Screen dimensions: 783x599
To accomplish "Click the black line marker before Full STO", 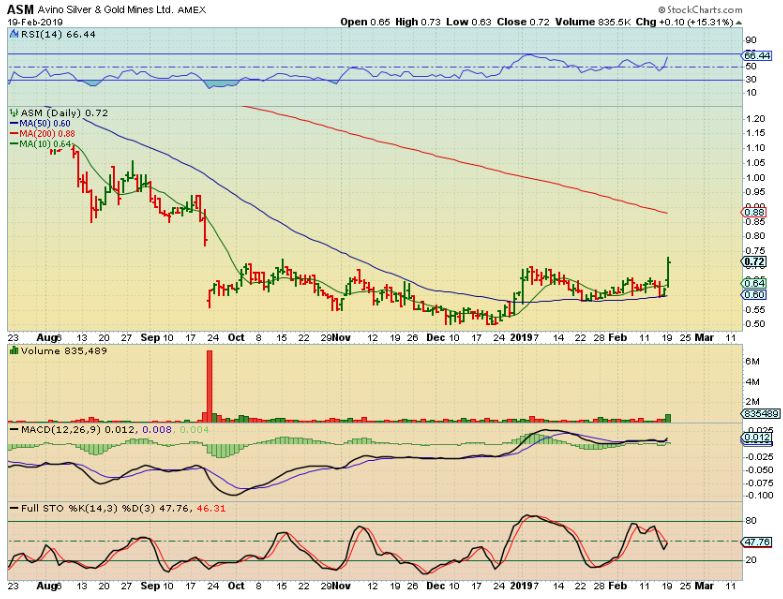I will click(13, 509).
